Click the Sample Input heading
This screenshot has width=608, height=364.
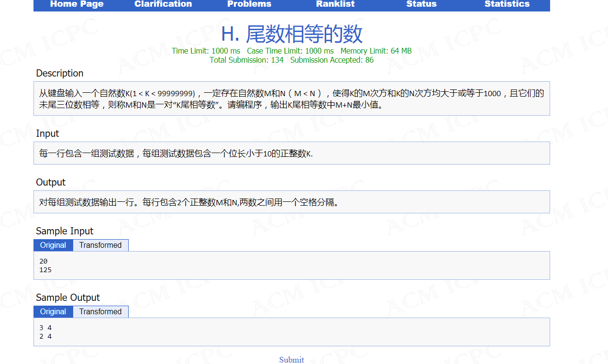click(65, 231)
